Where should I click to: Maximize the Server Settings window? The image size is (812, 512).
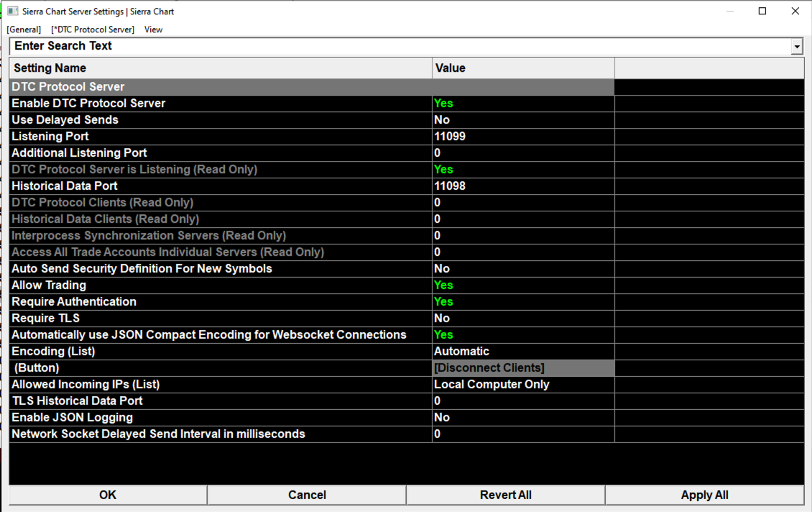(762, 11)
